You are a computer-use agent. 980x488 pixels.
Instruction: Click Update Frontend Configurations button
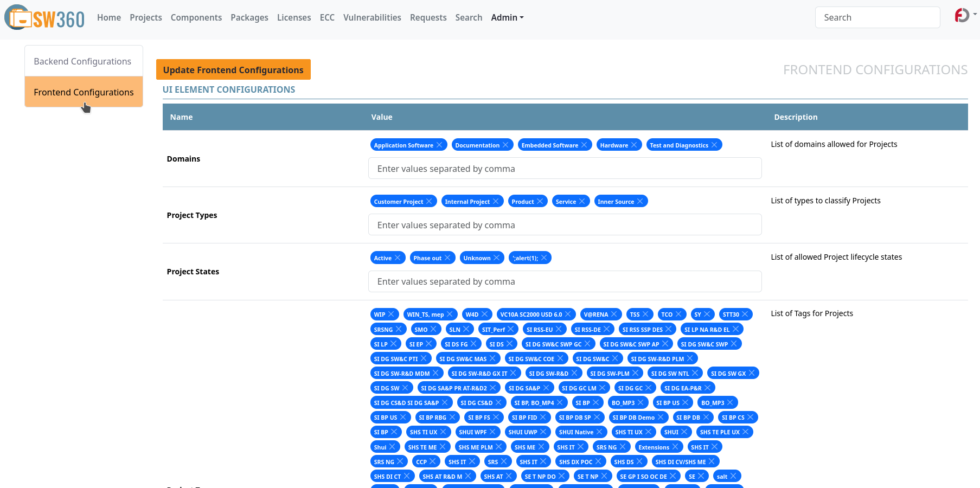233,70
